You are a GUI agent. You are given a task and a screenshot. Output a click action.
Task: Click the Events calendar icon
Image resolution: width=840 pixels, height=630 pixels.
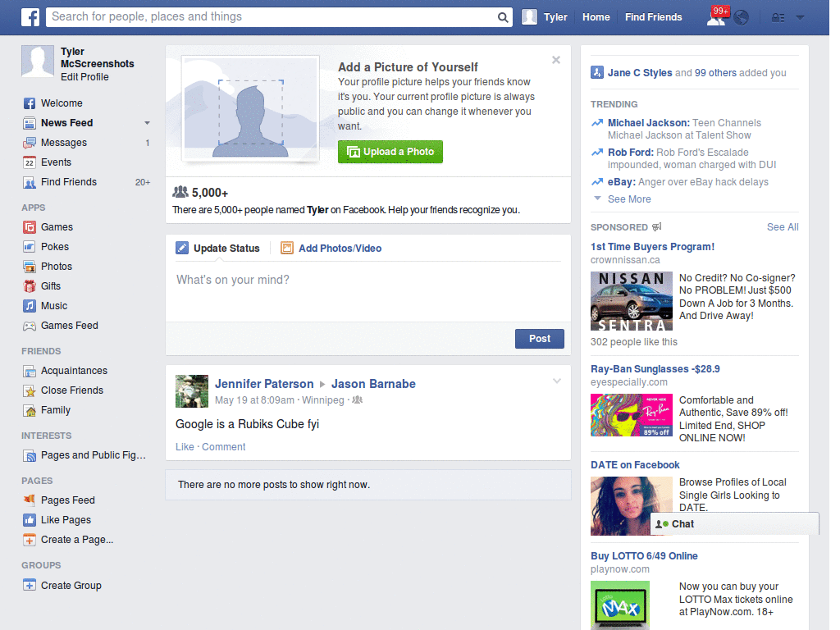click(x=30, y=162)
